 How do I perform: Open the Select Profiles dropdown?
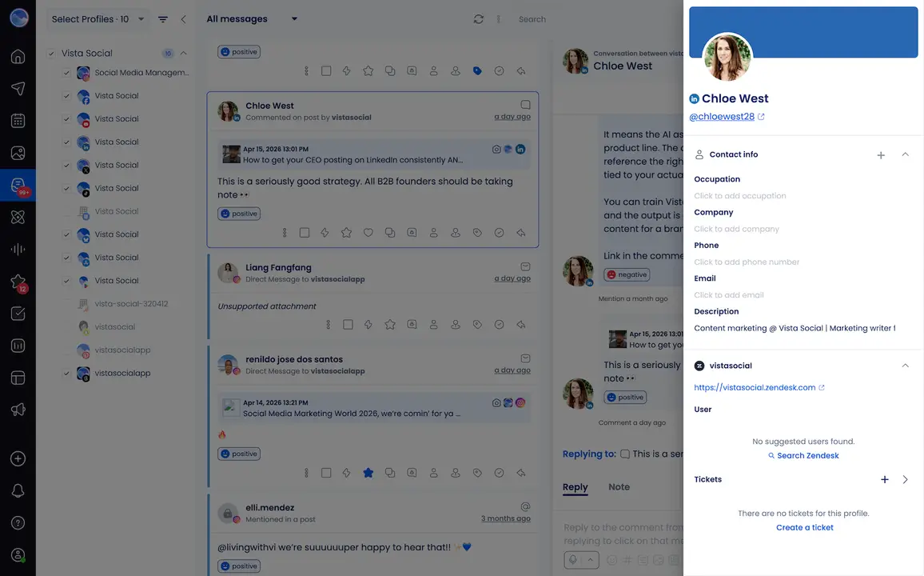[96, 18]
